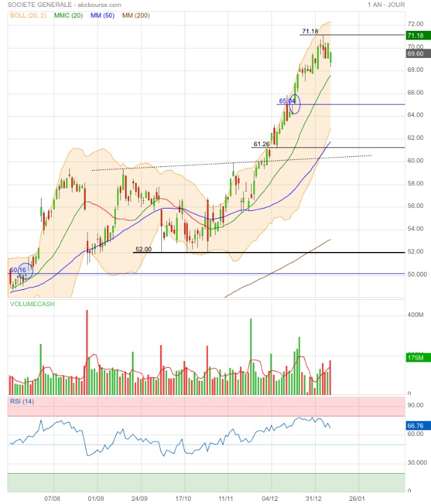Click the circled 65.04 gap marker
This screenshot has height=504, width=431.
[x=294, y=104]
